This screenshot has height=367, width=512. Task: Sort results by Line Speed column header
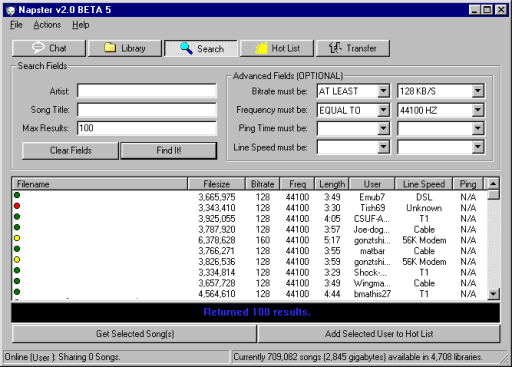tap(424, 184)
